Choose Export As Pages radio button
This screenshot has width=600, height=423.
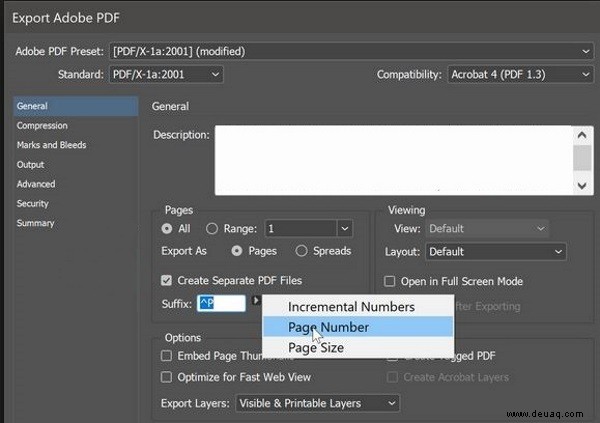tap(237, 251)
